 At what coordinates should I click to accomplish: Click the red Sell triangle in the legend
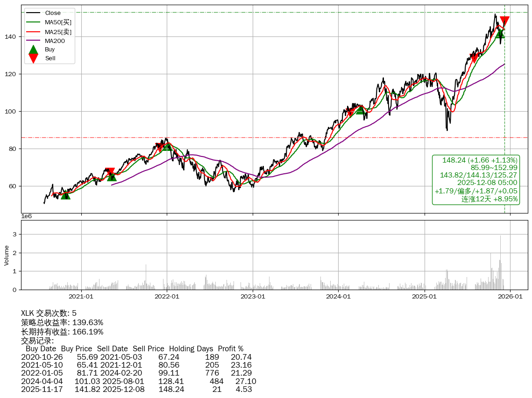click(x=33, y=58)
